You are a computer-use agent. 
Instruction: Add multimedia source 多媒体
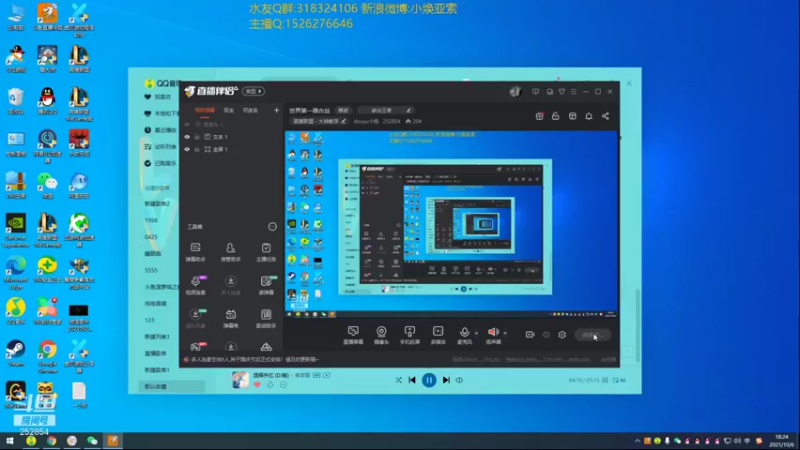(438, 335)
